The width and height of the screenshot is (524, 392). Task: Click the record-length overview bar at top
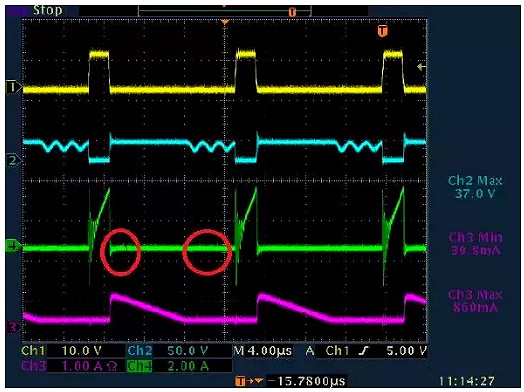[225, 12]
